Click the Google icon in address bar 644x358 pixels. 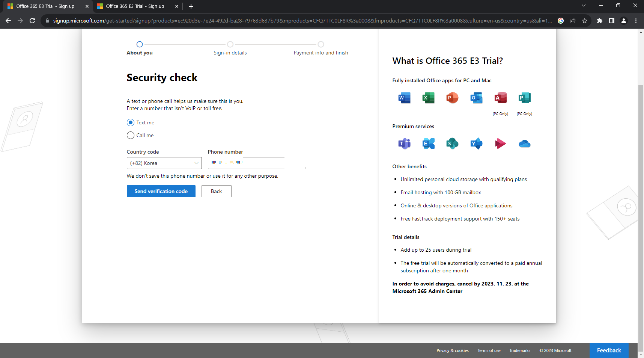click(x=560, y=21)
